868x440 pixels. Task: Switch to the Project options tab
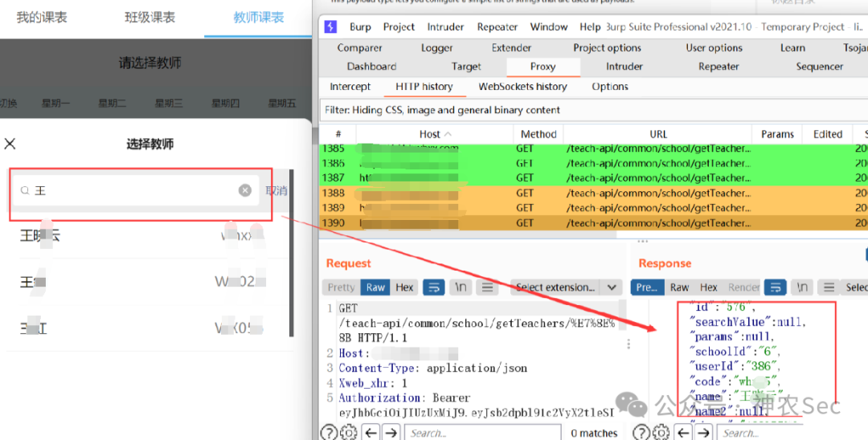(608, 48)
